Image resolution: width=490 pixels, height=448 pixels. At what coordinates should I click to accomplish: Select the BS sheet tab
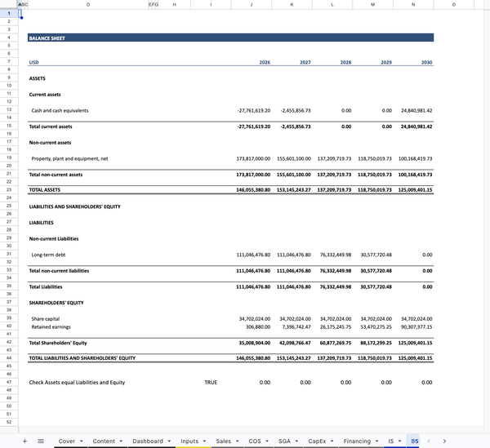point(414,441)
